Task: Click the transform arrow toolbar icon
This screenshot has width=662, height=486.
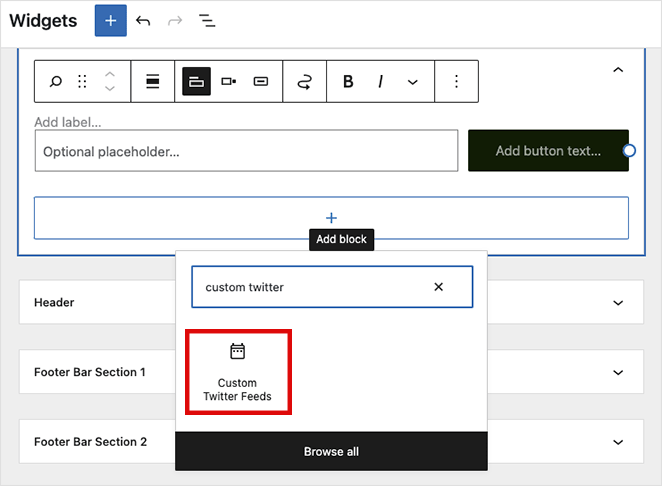Action: tap(304, 81)
